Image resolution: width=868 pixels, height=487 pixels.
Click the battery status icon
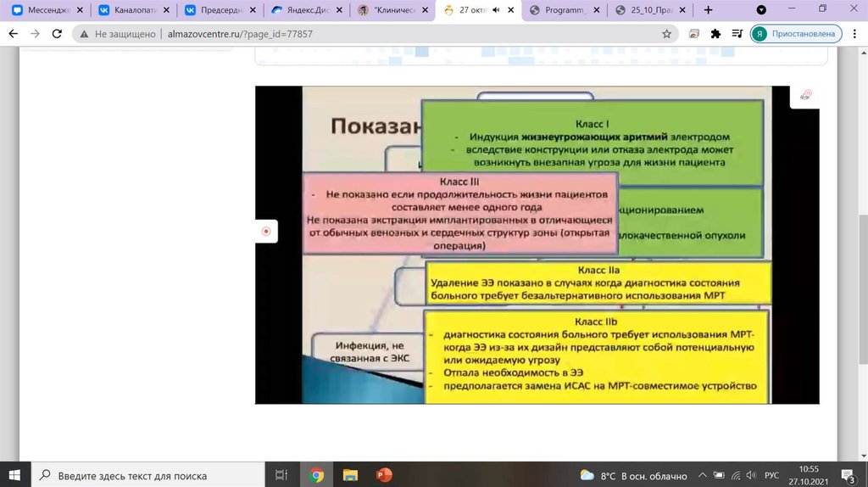[x=719, y=475]
